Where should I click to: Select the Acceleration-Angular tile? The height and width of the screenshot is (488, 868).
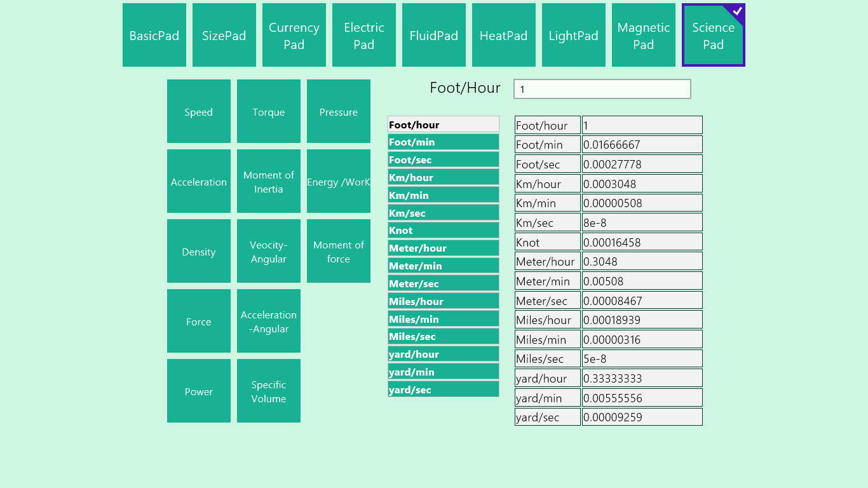tap(269, 321)
